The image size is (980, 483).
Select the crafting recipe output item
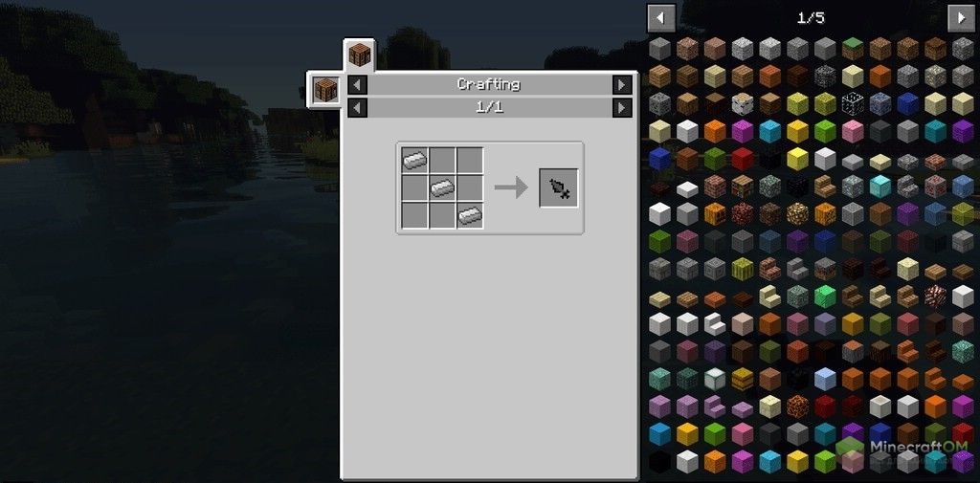(559, 187)
